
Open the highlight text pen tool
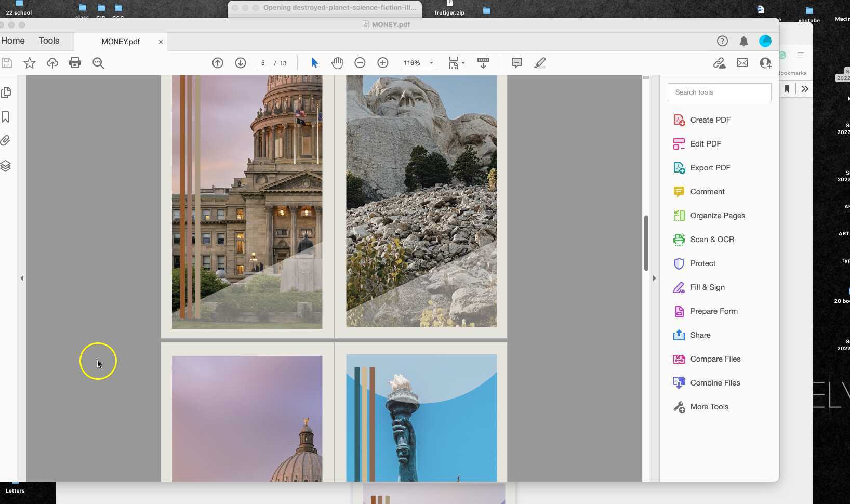[x=540, y=63]
